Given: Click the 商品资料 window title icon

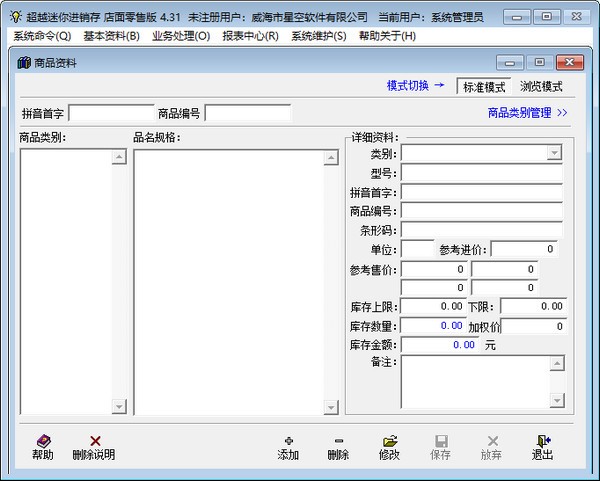Looking at the screenshot, I should click(x=24, y=63).
